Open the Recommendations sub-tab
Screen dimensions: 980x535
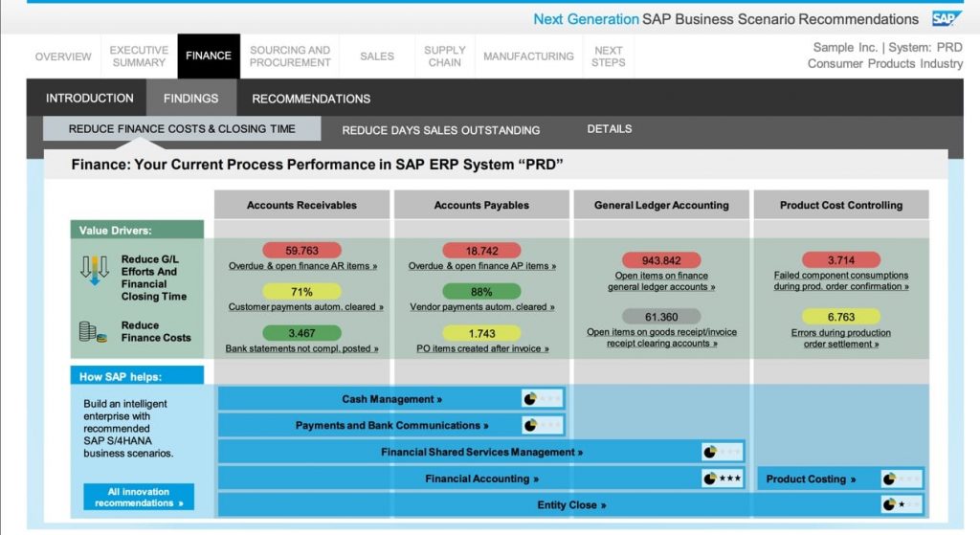[311, 99]
